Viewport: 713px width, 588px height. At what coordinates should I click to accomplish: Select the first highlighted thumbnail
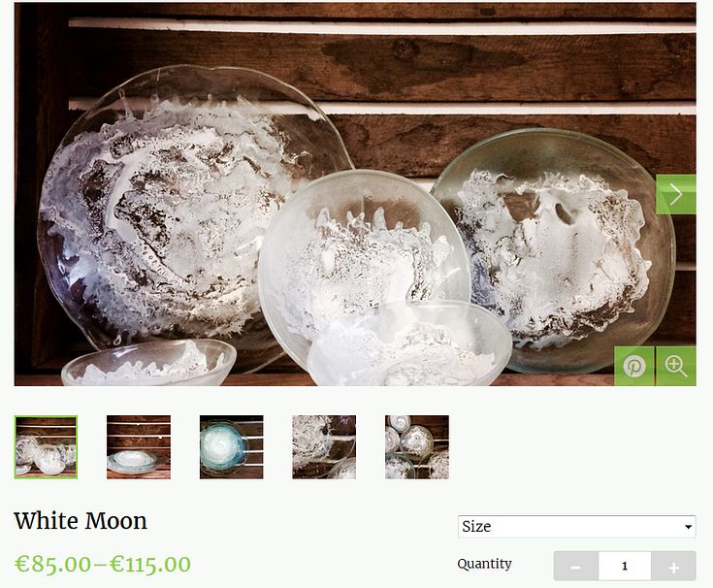(x=46, y=447)
